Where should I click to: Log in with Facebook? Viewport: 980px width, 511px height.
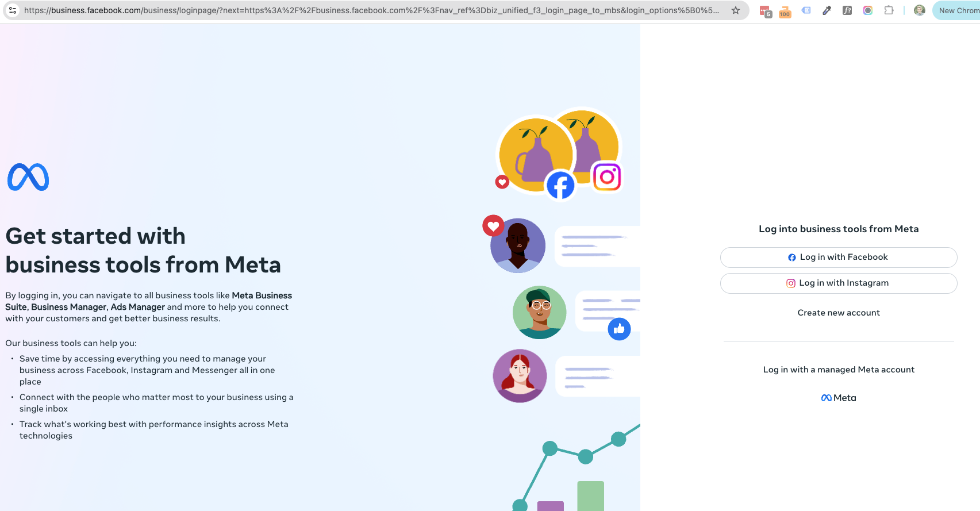tap(839, 258)
